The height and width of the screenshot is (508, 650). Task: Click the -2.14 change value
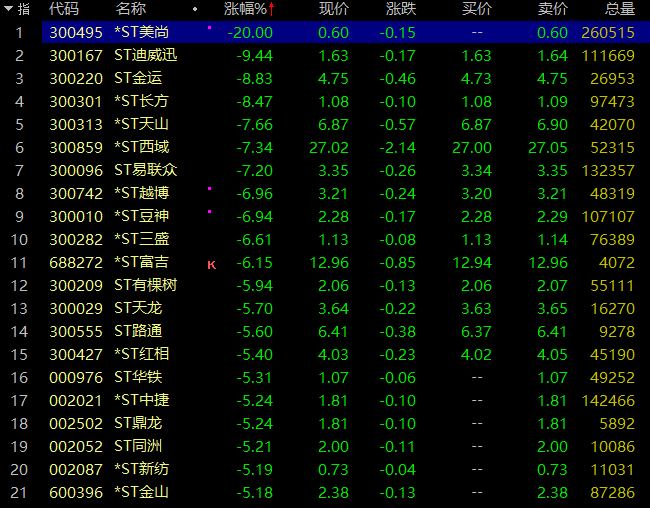point(398,148)
